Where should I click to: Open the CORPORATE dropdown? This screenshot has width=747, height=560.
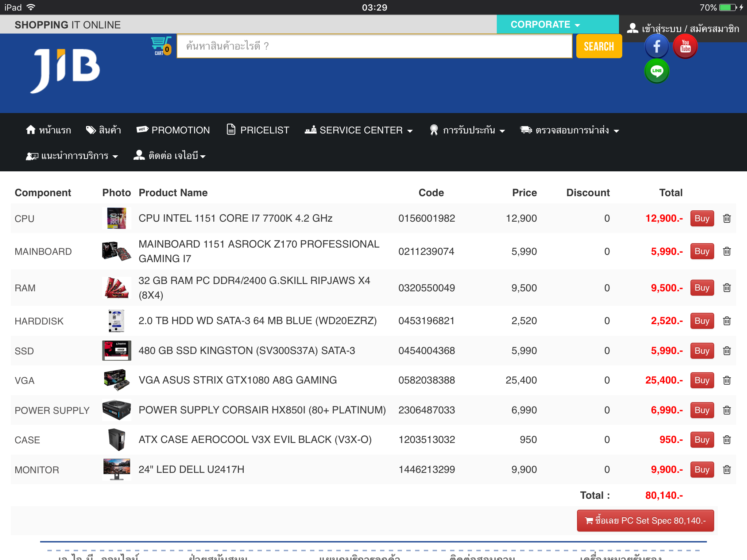pos(558,24)
